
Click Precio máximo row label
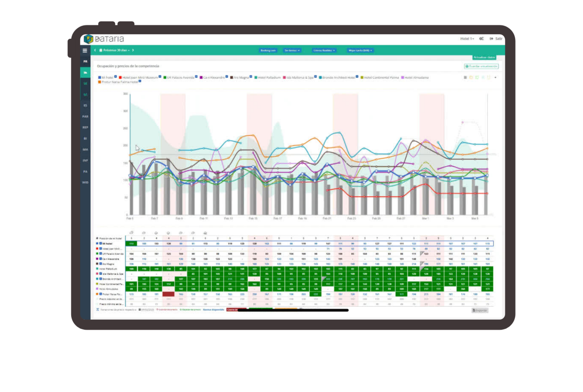click(111, 299)
